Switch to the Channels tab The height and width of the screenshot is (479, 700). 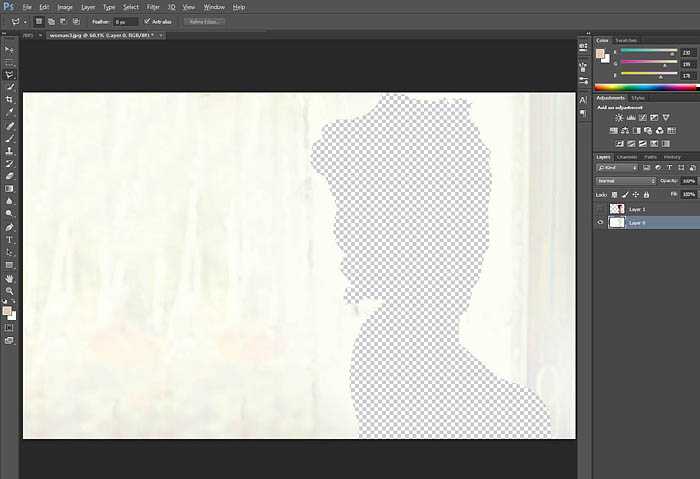(627, 157)
